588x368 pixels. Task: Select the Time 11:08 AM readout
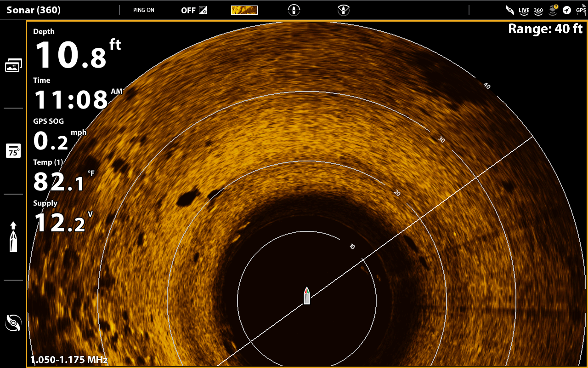(x=78, y=93)
